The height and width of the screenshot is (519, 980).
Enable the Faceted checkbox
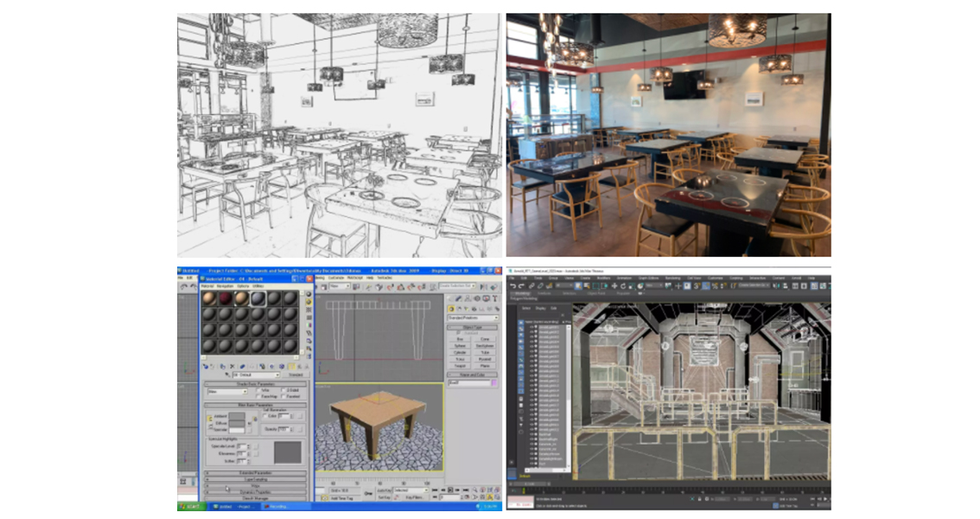coord(284,396)
